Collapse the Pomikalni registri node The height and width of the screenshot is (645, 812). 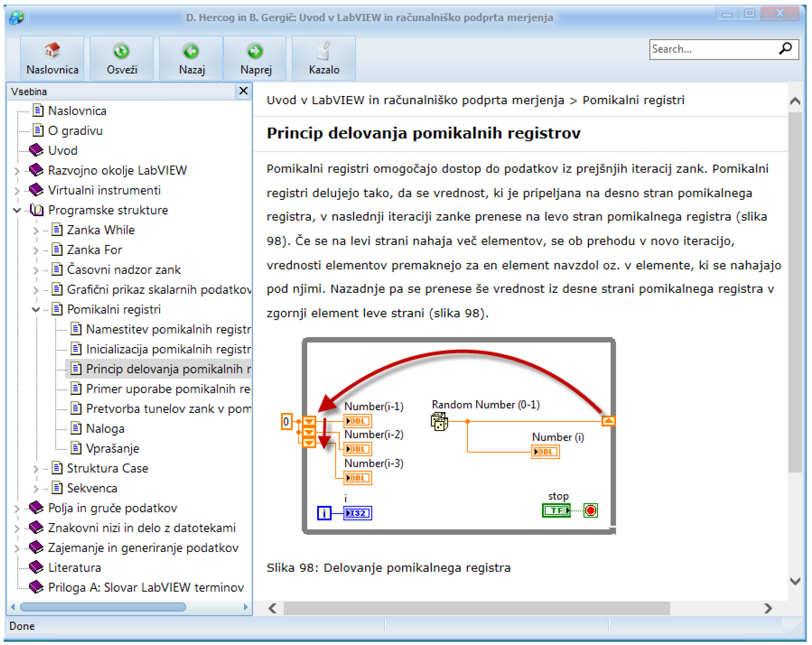pyautogui.click(x=36, y=310)
